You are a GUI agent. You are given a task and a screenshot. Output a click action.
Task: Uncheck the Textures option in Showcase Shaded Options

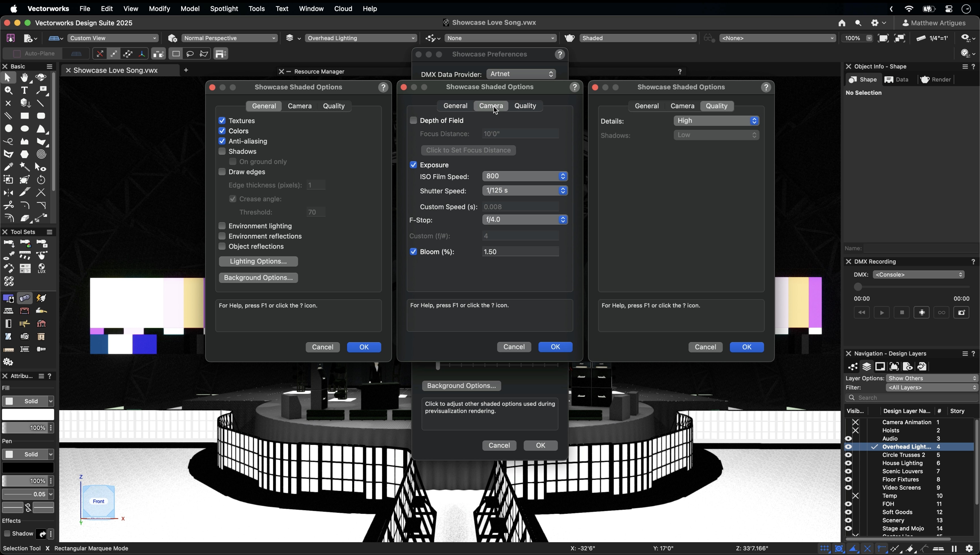click(222, 121)
